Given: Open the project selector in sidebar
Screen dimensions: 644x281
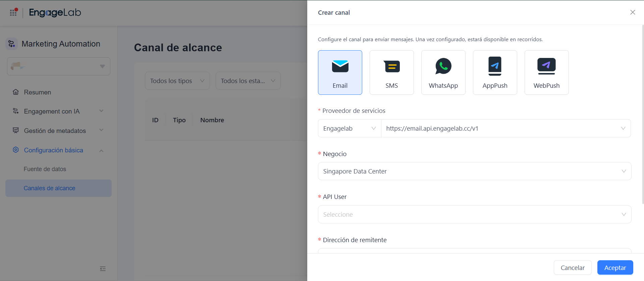Looking at the screenshot, I should pyautogui.click(x=59, y=66).
